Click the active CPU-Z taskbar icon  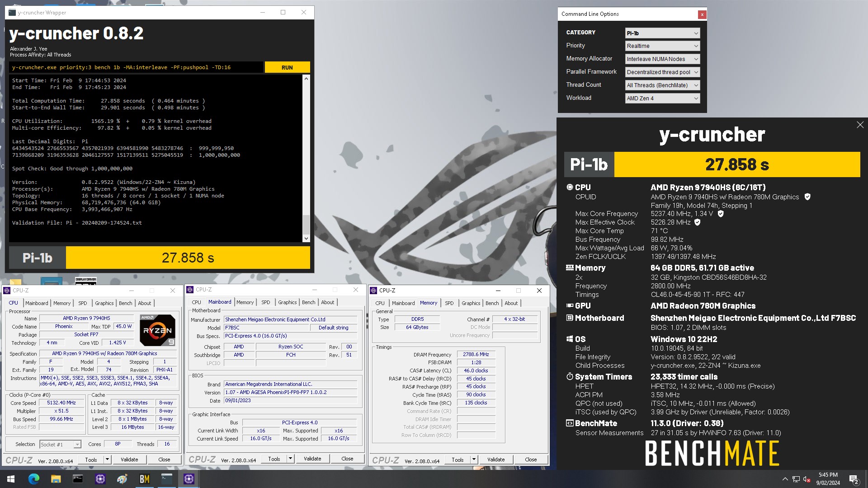[x=189, y=479]
